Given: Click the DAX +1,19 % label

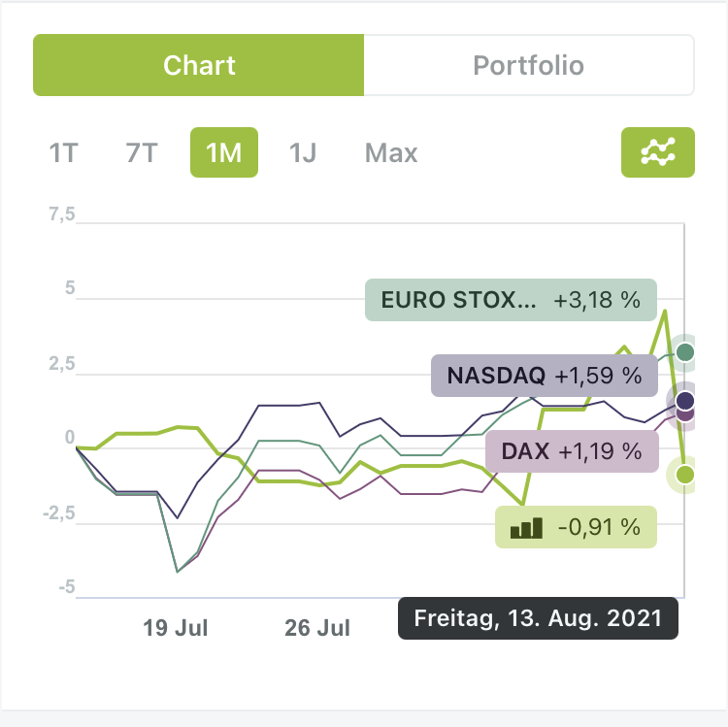Looking at the screenshot, I should 571,451.
